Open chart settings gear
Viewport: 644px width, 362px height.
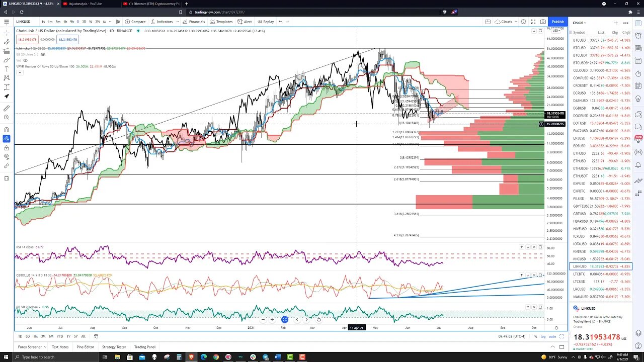523,22
